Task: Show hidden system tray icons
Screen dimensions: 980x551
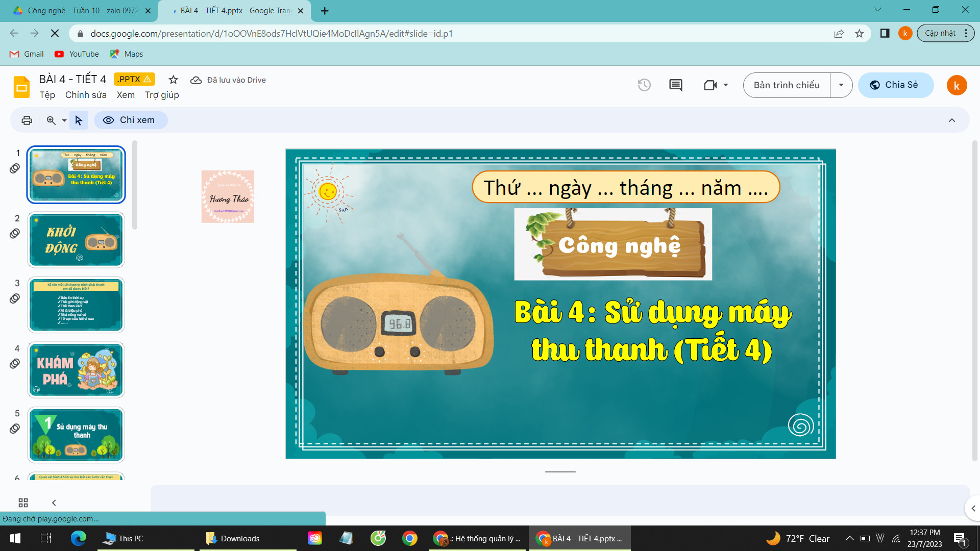Action: (x=849, y=538)
